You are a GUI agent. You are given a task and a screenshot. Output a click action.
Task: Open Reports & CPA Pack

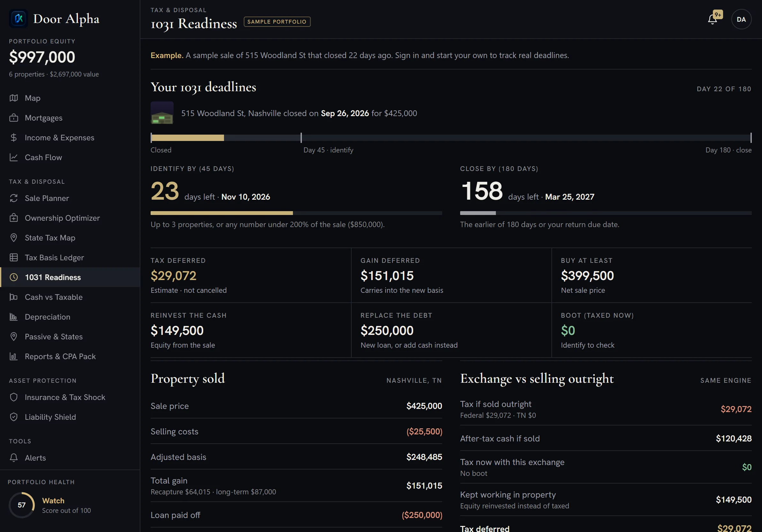[70, 357]
